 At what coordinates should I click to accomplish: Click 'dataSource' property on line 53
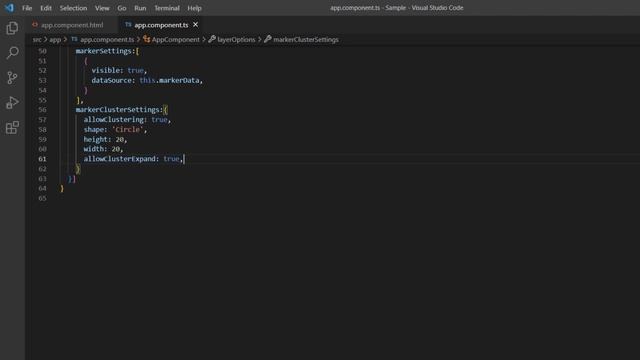coord(111,80)
